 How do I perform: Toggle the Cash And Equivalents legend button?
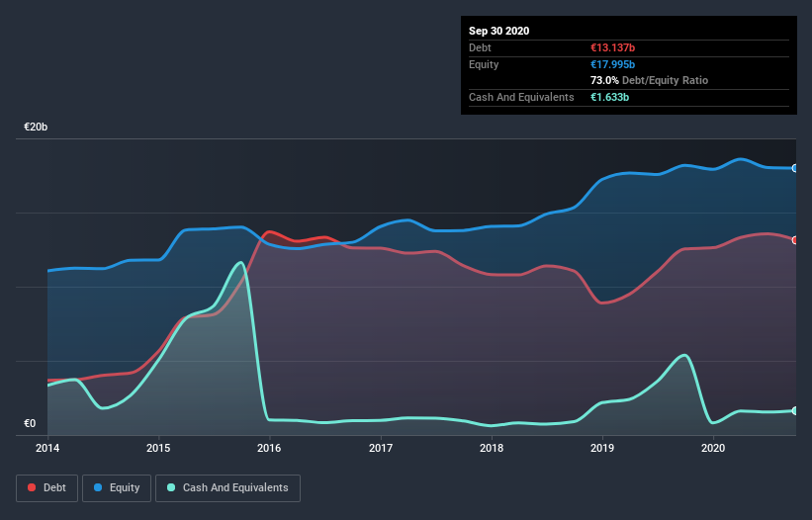227,488
